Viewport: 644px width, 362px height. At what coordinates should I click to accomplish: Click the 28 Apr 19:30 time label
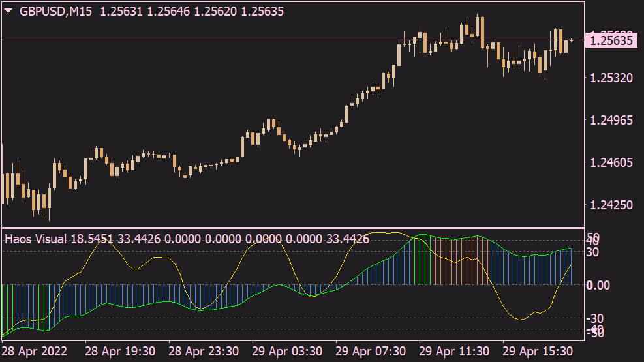(x=120, y=352)
